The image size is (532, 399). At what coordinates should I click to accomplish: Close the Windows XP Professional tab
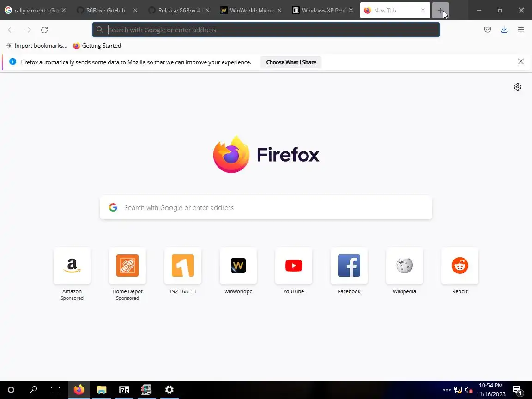tap(351, 11)
